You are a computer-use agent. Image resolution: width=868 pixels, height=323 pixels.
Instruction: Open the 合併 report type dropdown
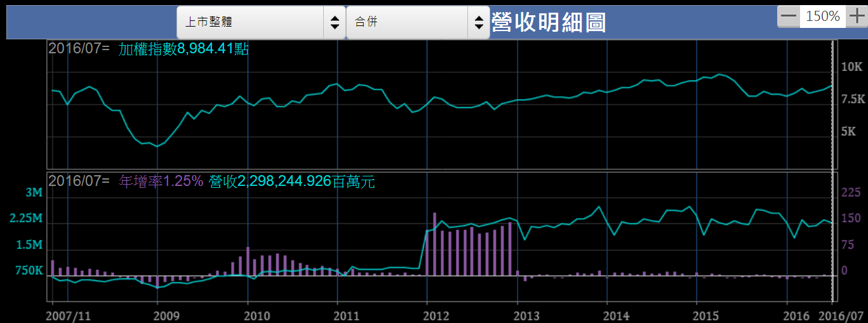tap(417, 23)
